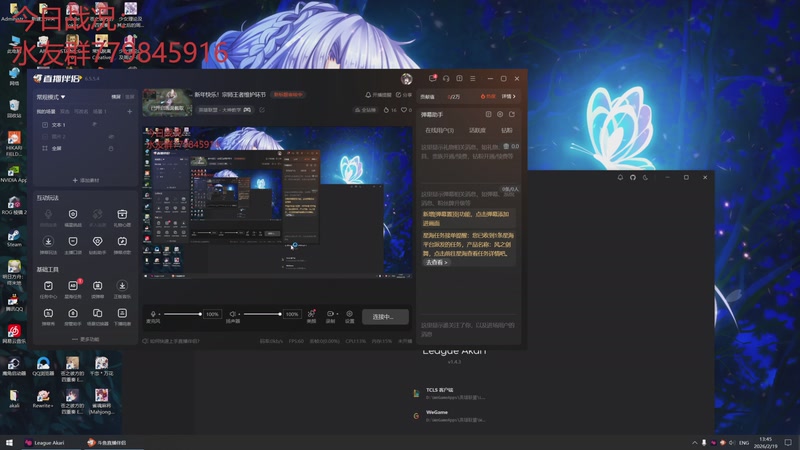Click the 去查看 > button
The height and width of the screenshot is (450, 800).
tap(436, 262)
